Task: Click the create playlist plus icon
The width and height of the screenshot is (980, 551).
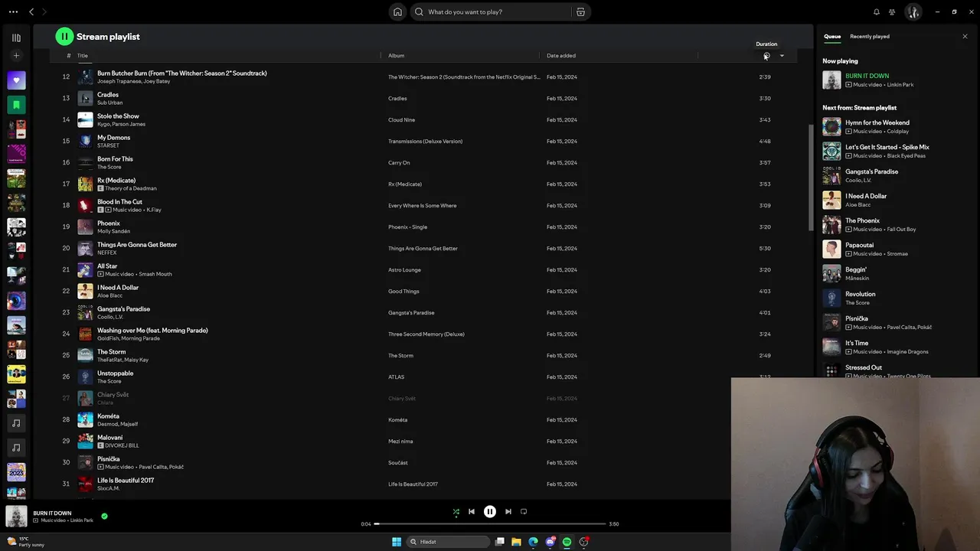Action: 16,55
